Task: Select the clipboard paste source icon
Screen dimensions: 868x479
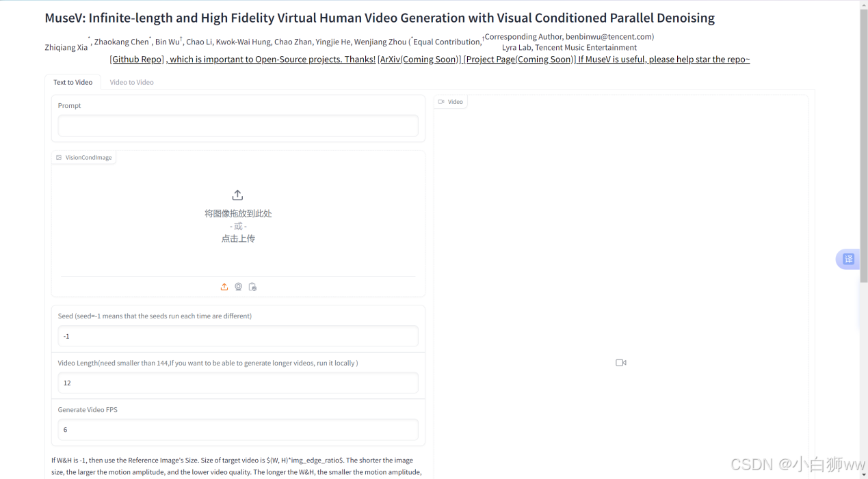Action: pos(252,287)
